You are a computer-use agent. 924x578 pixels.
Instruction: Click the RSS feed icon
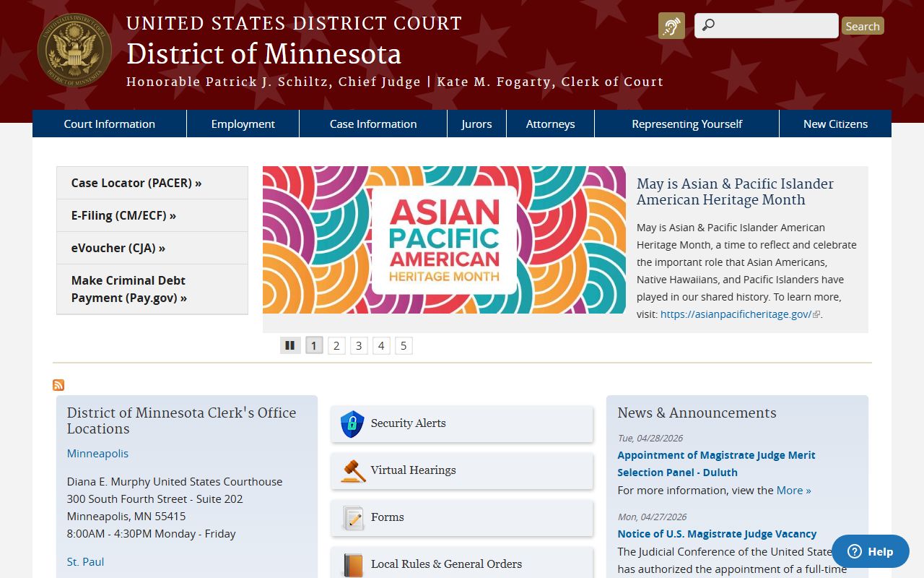click(58, 385)
